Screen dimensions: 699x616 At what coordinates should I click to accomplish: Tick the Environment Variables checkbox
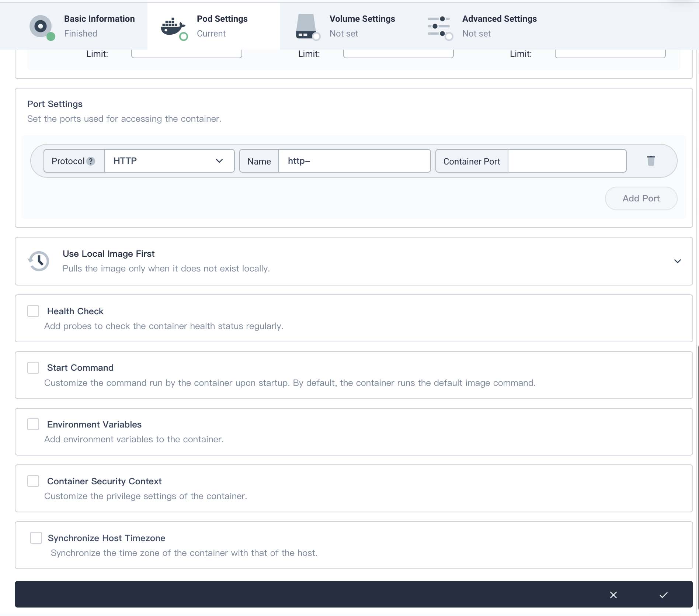click(33, 424)
